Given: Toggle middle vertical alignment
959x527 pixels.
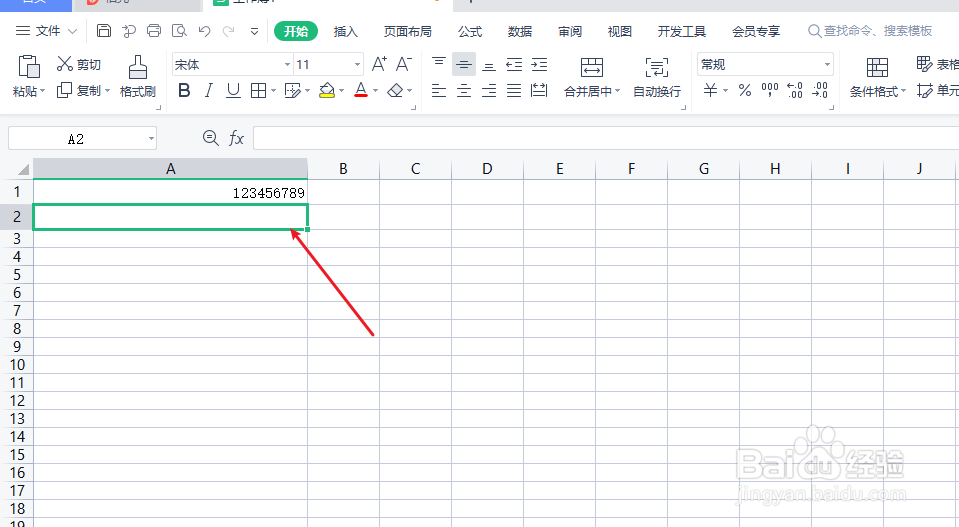Looking at the screenshot, I should pos(464,64).
